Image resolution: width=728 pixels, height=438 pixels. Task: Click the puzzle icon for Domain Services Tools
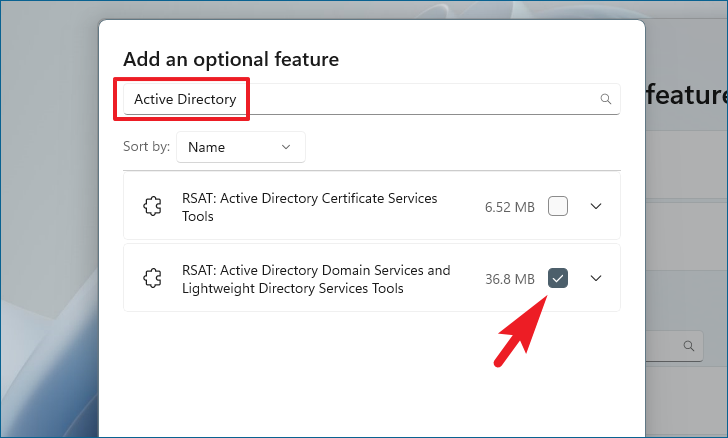point(153,278)
